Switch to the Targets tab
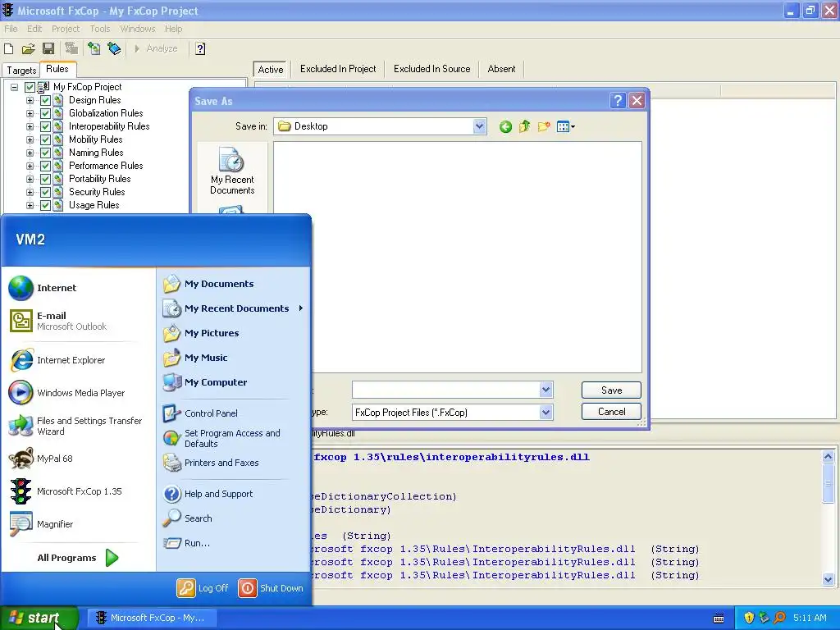Viewport: 840px width, 630px height. [x=21, y=71]
